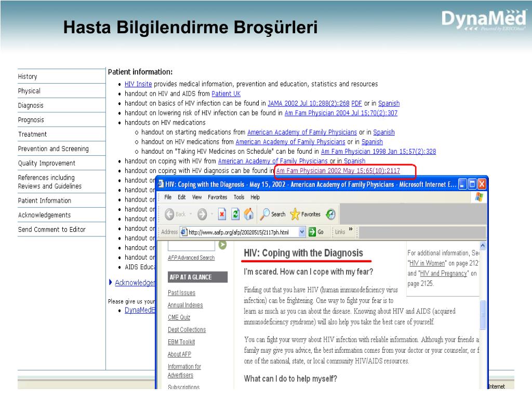Open the File menu
This screenshot has width=532, height=399.
[168, 197]
